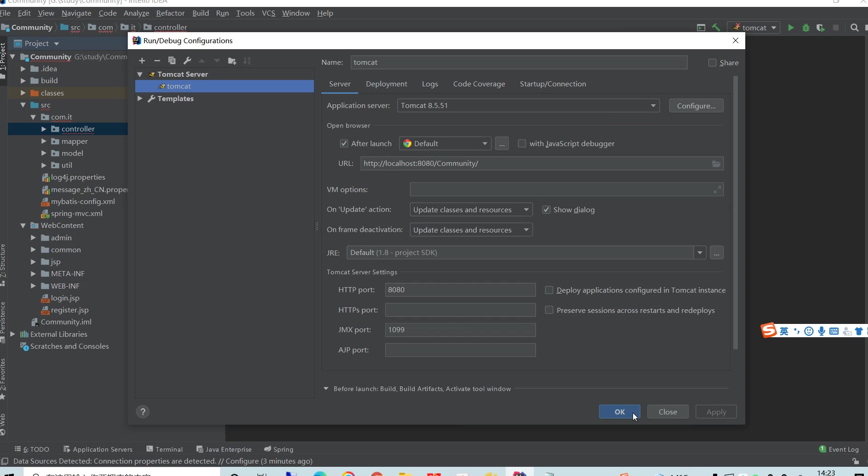Open On frame deactivation dropdown
The image size is (868, 476).
[x=471, y=230]
